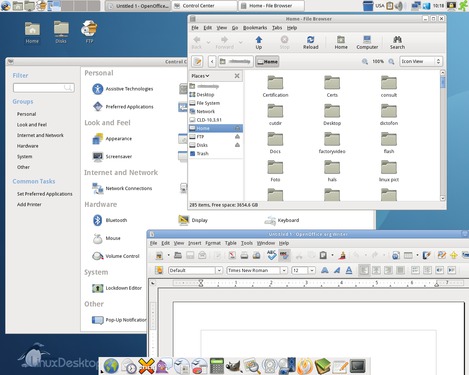Click Open document icon in Writer toolbar

(178, 255)
